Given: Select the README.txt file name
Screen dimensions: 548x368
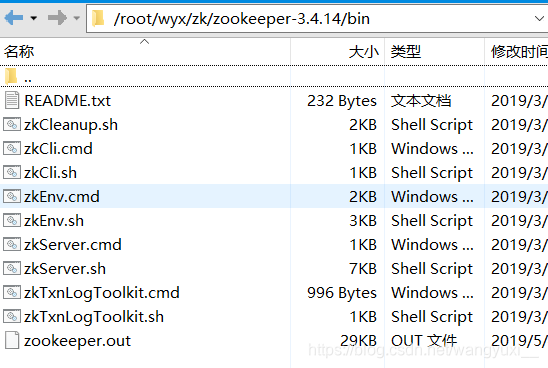Looking at the screenshot, I should 67,101.
